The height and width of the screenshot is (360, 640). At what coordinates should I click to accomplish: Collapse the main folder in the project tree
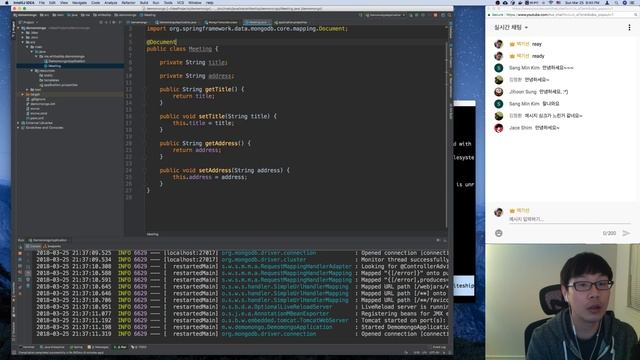[x=27, y=47]
